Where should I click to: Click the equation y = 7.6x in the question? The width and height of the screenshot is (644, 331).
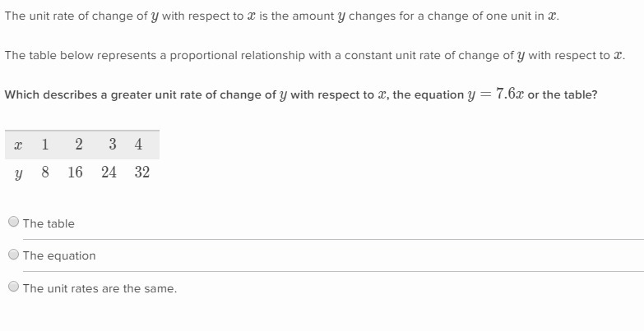[x=495, y=94]
